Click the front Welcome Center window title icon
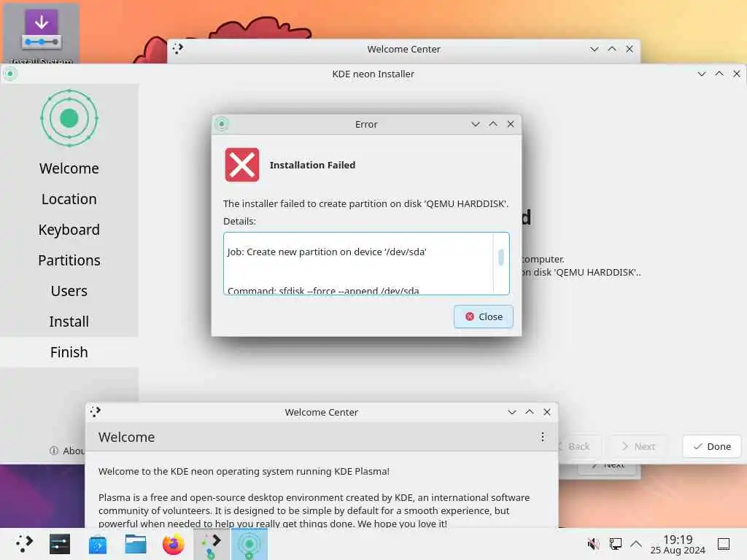The width and height of the screenshot is (747, 560). (x=96, y=412)
